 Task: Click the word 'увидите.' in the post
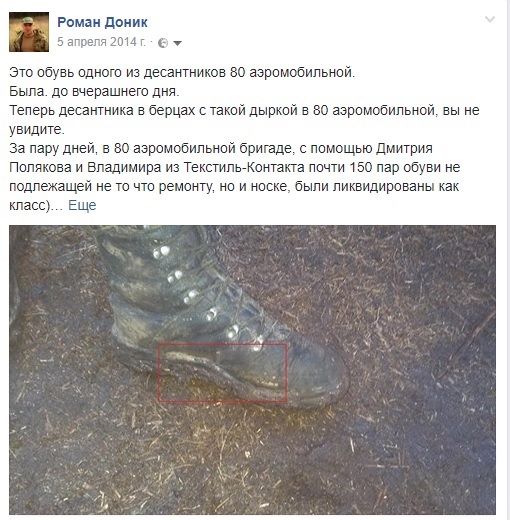tap(37, 130)
